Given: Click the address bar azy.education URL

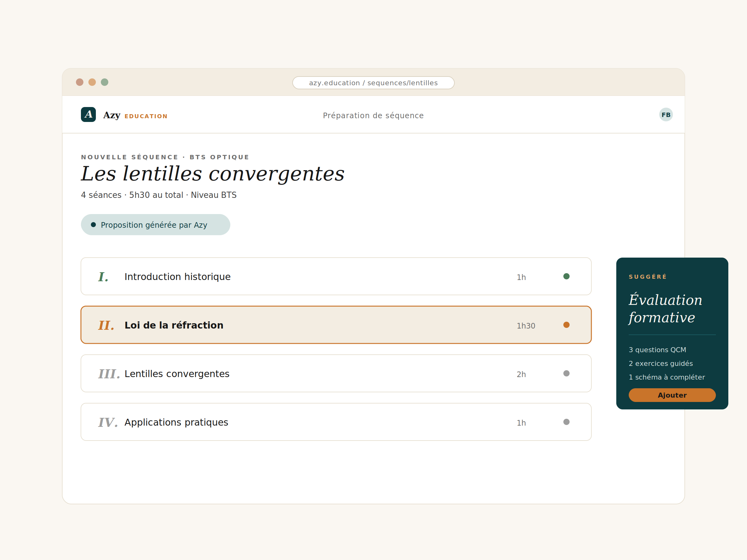Looking at the screenshot, I should 373,83.
